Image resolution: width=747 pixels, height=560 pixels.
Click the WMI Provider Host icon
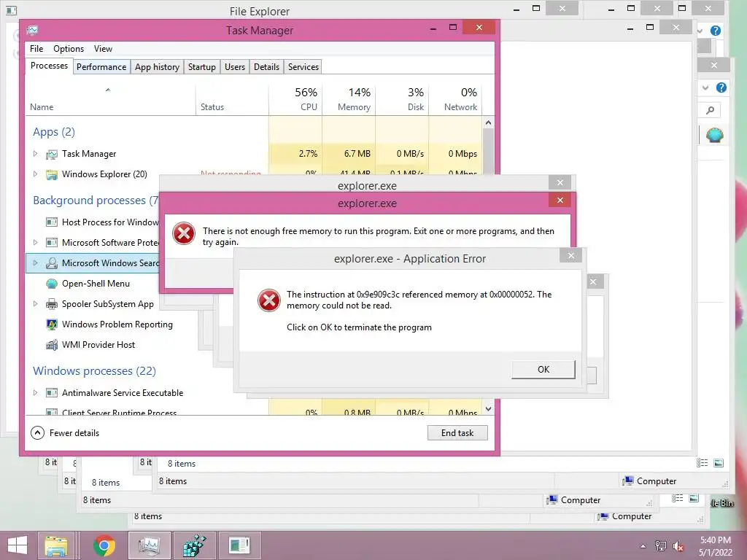click(52, 345)
